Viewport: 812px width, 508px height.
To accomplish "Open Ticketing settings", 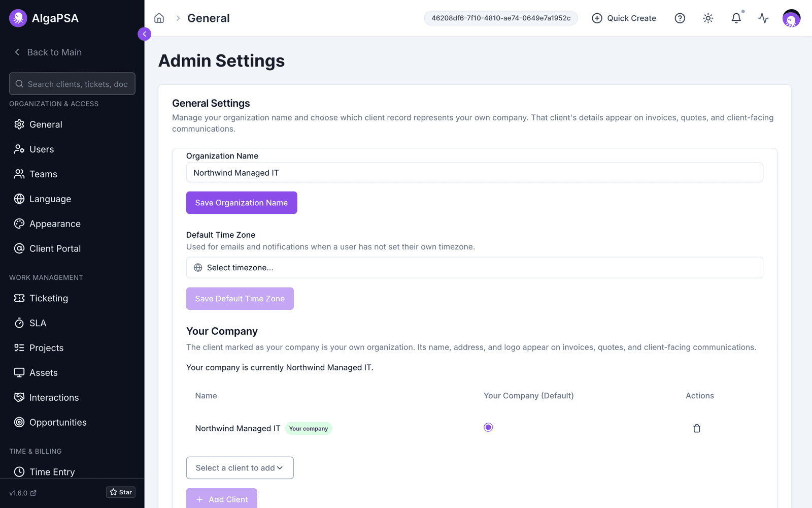I will click(72, 298).
